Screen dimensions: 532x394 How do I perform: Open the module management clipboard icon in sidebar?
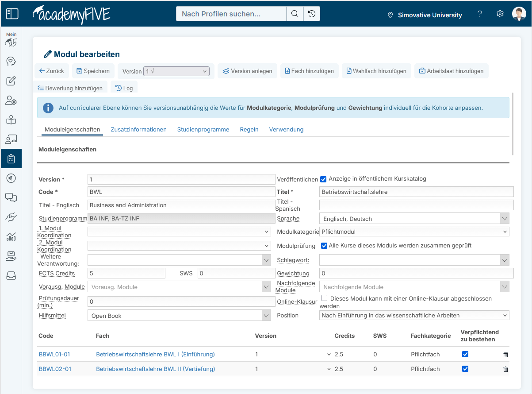(x=11, y=158)
